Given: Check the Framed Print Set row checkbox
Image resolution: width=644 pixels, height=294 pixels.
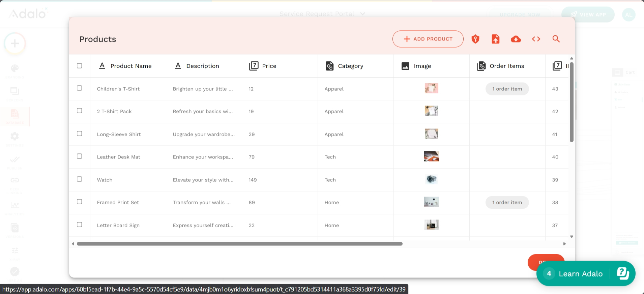Looking at the screenshot, I should point(80,202).
